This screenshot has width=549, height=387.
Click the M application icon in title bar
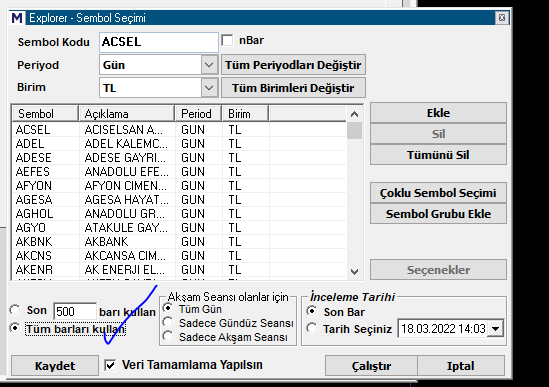click(17, 18)
